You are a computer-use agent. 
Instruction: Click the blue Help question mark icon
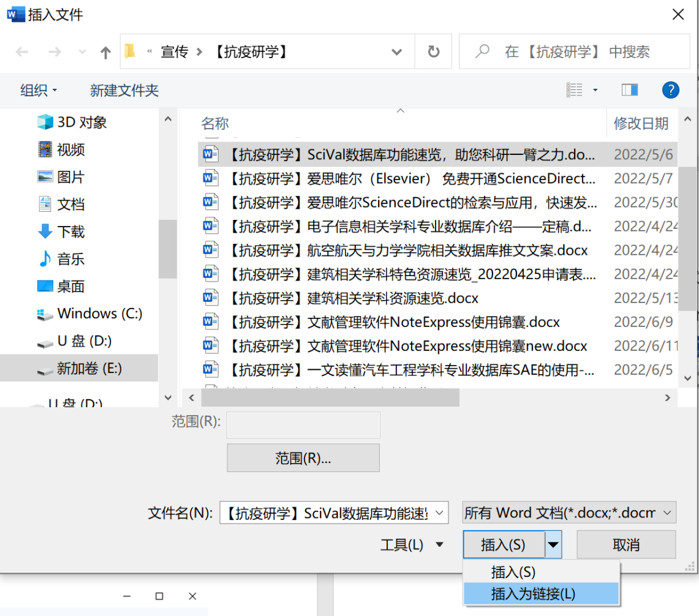click(x=670, y=91)
